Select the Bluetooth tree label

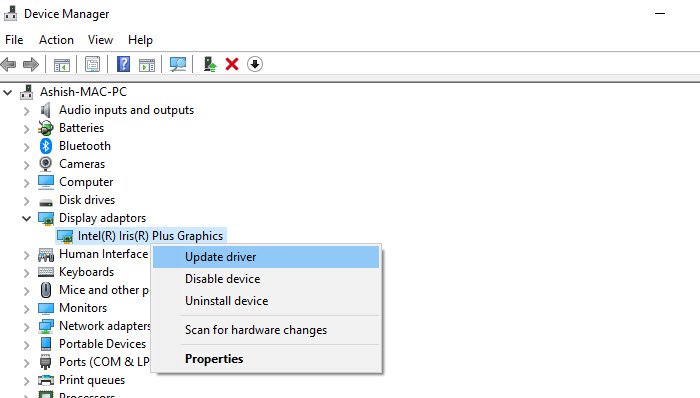click(85, 146)
